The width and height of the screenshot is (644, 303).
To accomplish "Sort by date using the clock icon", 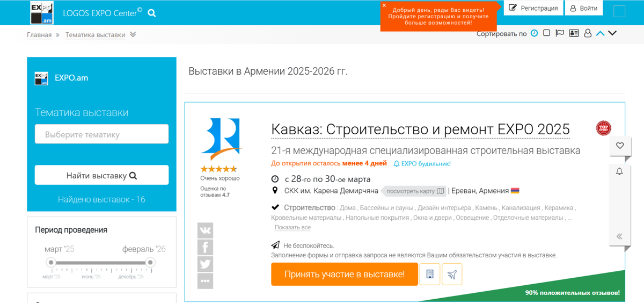I will (534, 33).
